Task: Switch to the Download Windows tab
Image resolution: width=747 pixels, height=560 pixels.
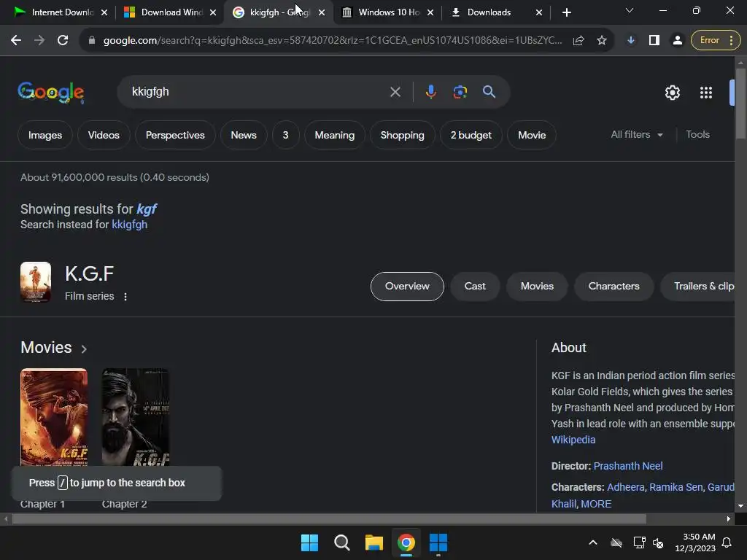Action: coord(169,12)
